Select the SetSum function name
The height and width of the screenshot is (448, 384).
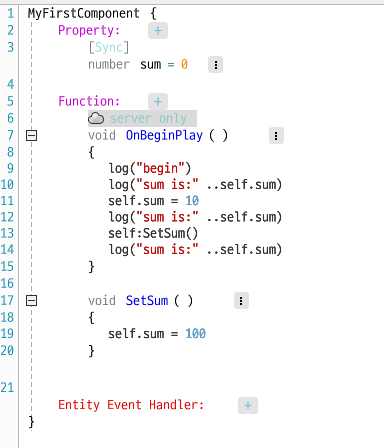click(147, 301)
